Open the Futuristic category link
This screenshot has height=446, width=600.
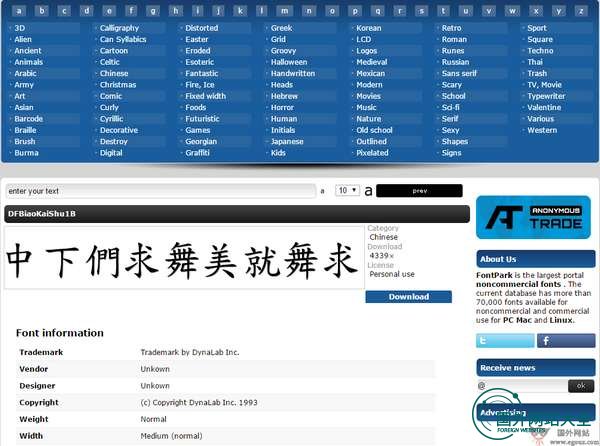click(x=202, y=119)
